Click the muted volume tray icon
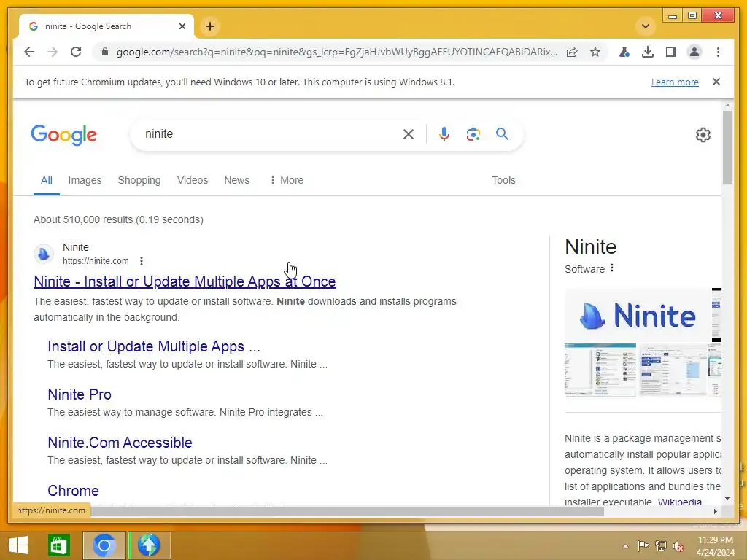This screenshot has width=747, height=560. [678, 545]
